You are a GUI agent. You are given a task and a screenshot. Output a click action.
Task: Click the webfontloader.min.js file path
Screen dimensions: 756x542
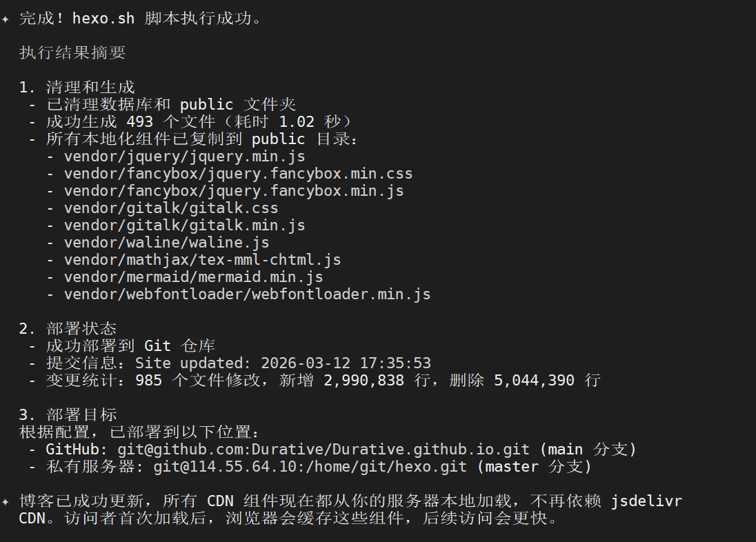point(247,294)
